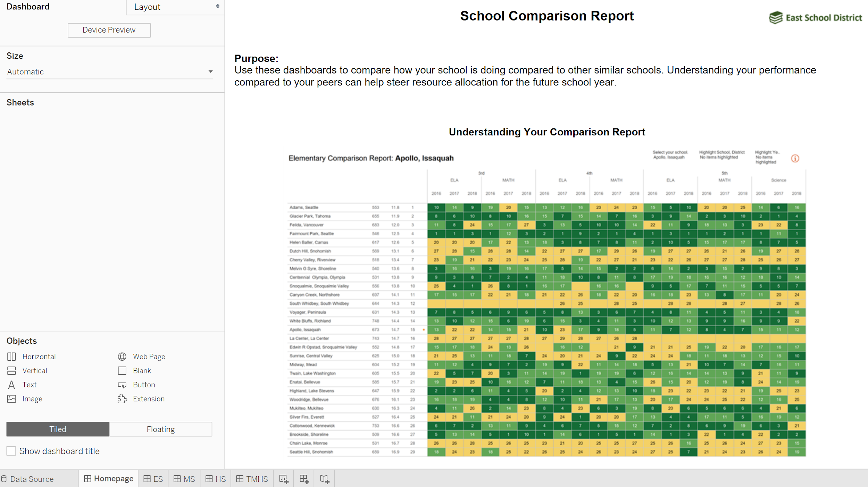Click Understanding Your Comparison Report heading
The height and width of the screenshot is (487, 868).
(x=547, y=132)
